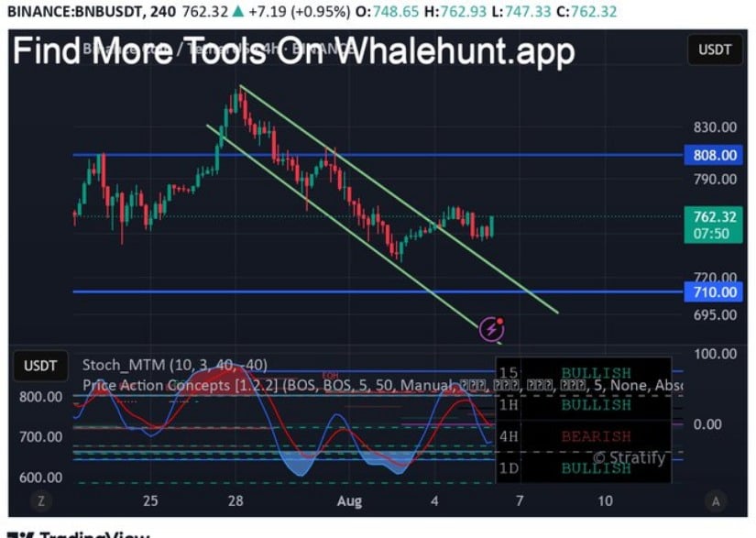756x538 pixels.
Task: Click the 4H BEARISH row in the trend table
Action: tap(584, 437)
